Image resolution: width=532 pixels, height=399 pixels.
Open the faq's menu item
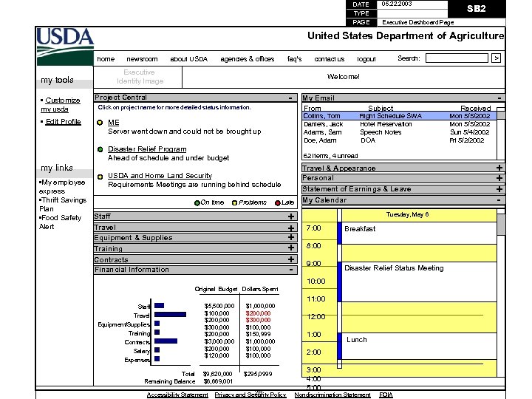(294, 59)
